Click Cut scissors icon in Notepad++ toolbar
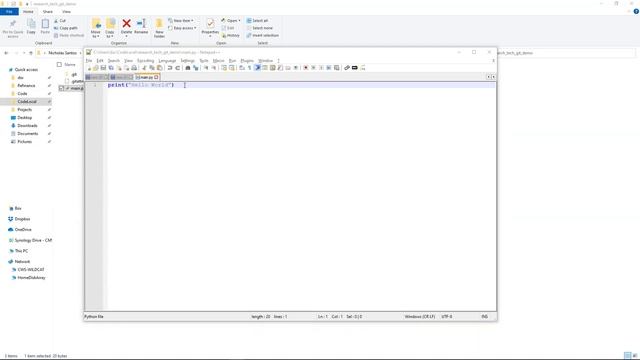 [144, 68]
